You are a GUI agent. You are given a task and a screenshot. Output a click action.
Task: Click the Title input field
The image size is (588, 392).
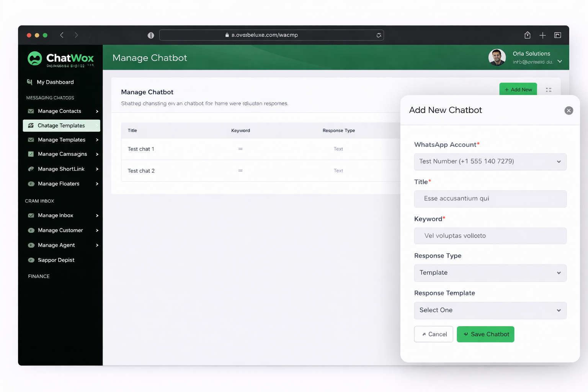pos(490,199)
